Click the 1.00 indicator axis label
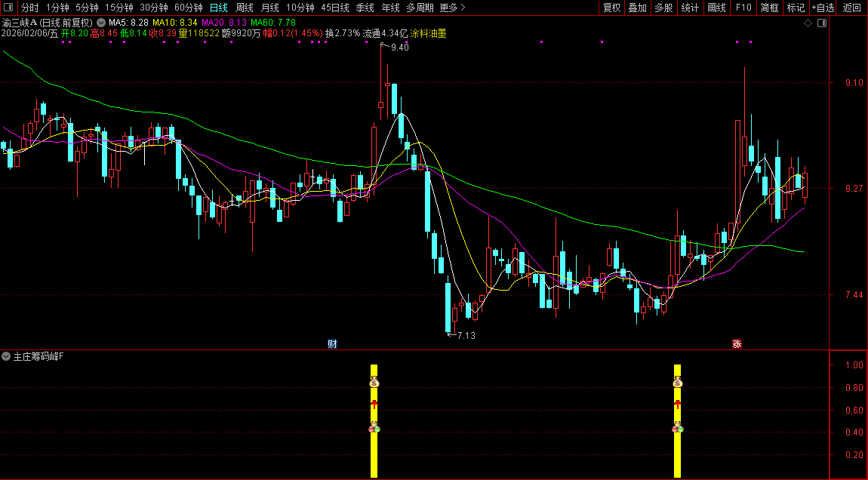 pos(854,365)
